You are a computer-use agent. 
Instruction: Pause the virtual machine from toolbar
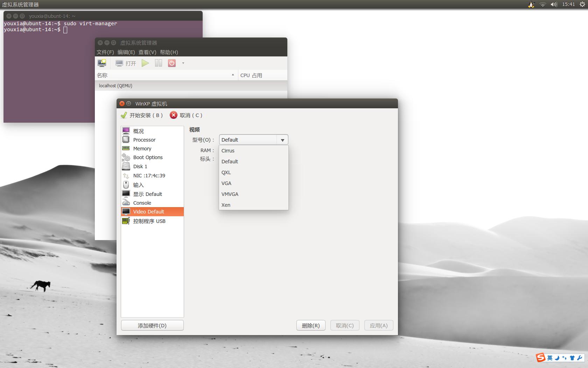point(158,63)
